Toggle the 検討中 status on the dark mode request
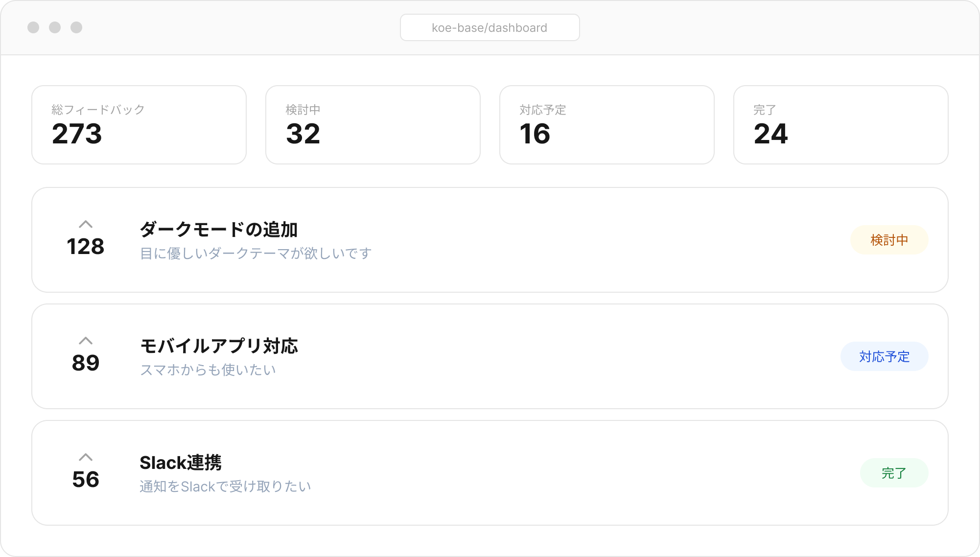This screenshot has width=980, height=557. coord(889,239)
